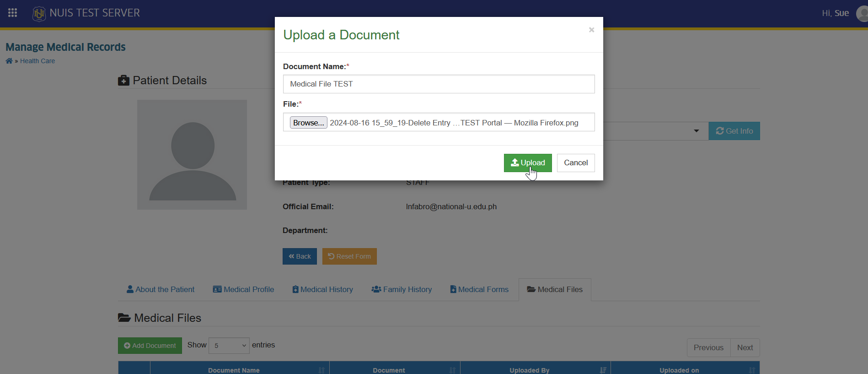Viewport: 868px width, 374px height.
Task: Go Back from patient details
Action: tap(300, 256)
